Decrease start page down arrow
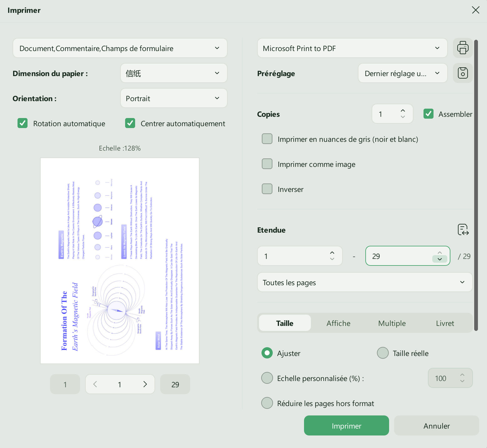The width and height of the screenshot is (487, 448). pyautogui.click(x=332, y=259)
